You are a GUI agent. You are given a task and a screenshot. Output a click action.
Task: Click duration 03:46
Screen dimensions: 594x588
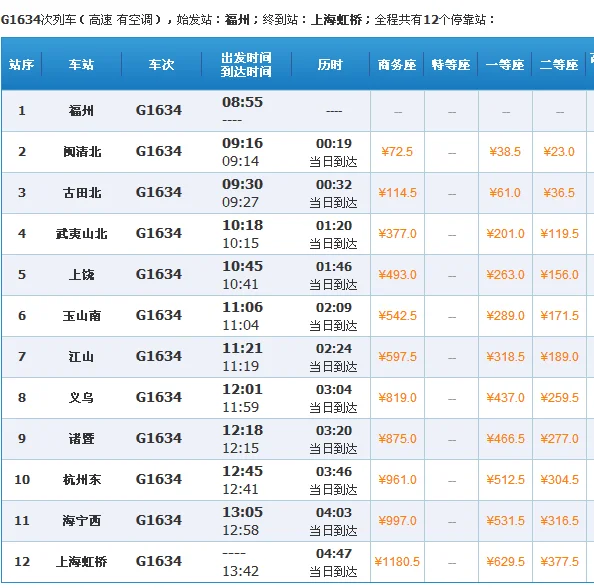coord(334,471)
